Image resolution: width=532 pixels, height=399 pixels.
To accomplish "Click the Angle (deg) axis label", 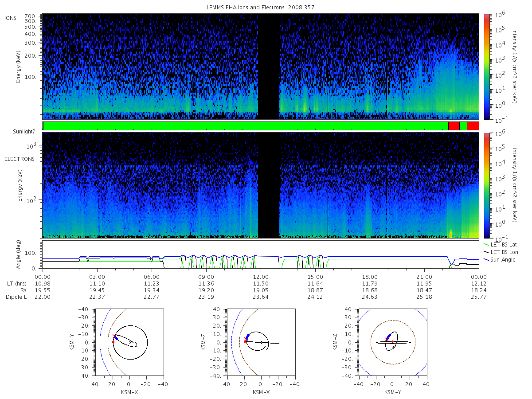I will click(x=19, y=254).
